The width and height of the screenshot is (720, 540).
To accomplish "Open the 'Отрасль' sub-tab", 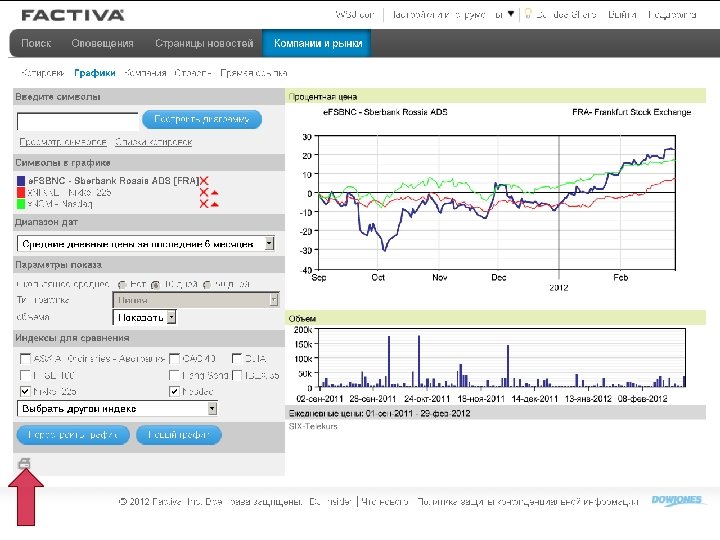I will 193,73.
